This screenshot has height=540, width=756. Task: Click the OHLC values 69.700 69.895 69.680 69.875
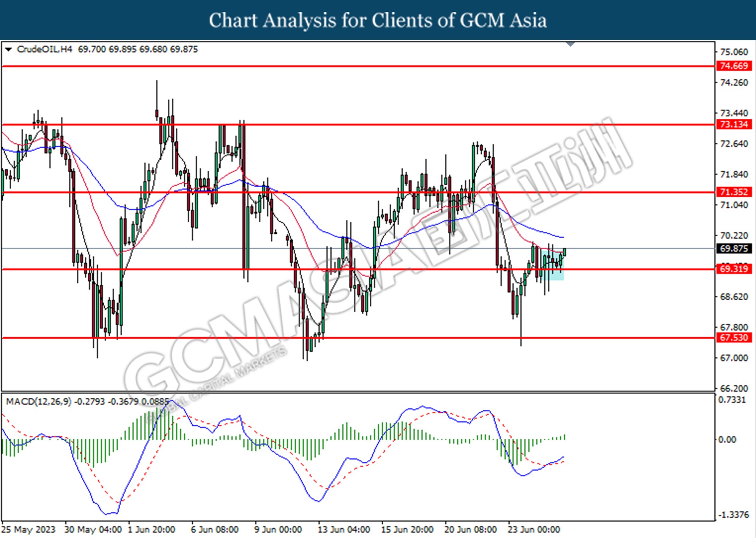tap(138, 50)
